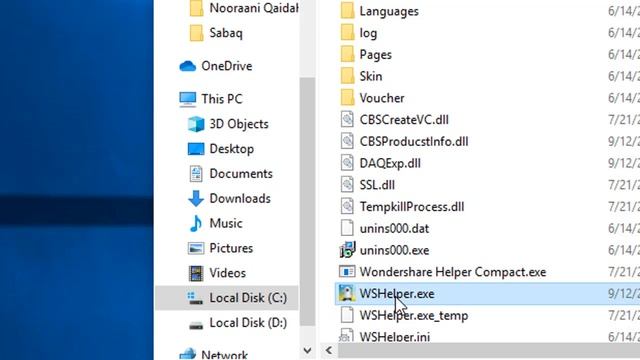Select the Sabaq folder label
The width and height of the screenshot is (640, 360).
click(x=226, y=33)
